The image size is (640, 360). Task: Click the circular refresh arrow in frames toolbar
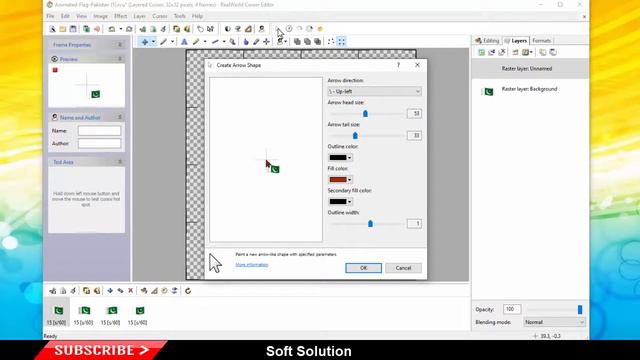coord(188,291)
